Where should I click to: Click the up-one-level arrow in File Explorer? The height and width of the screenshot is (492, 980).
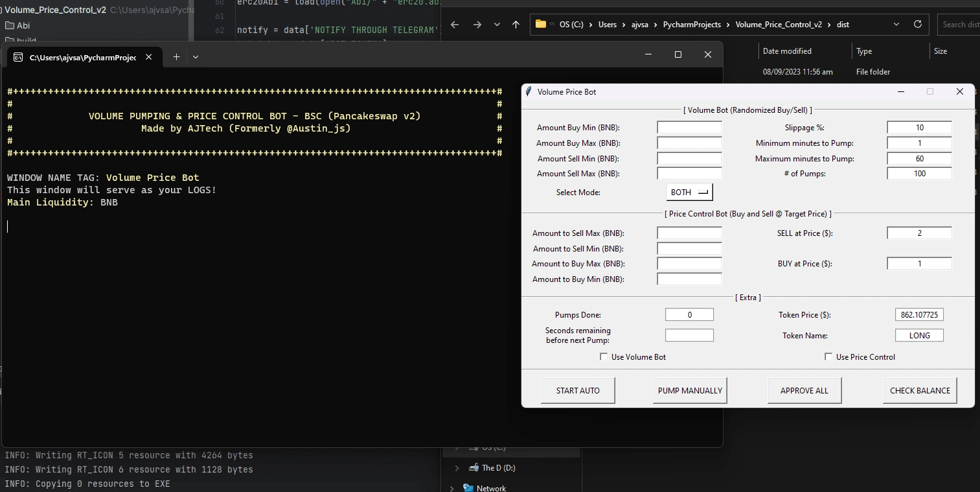tap(516, 24)
